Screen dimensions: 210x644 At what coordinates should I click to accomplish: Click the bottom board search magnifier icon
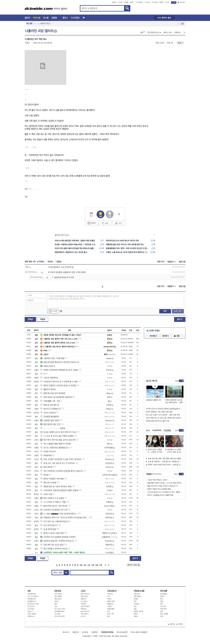coord(112,572)
